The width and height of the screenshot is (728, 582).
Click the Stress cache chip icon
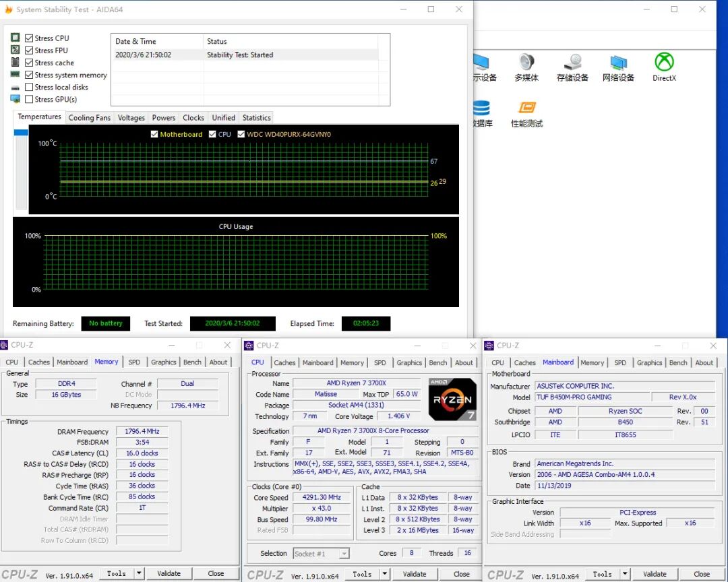[x=16, y=62]
